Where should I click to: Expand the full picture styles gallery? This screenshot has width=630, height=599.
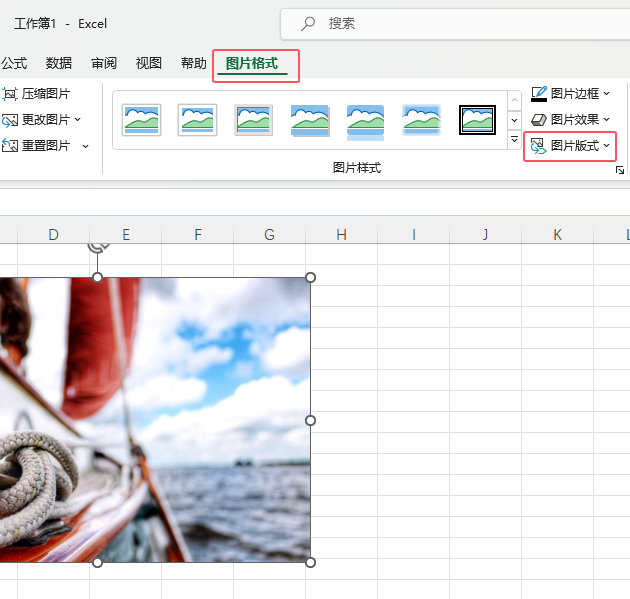point(514,139)
